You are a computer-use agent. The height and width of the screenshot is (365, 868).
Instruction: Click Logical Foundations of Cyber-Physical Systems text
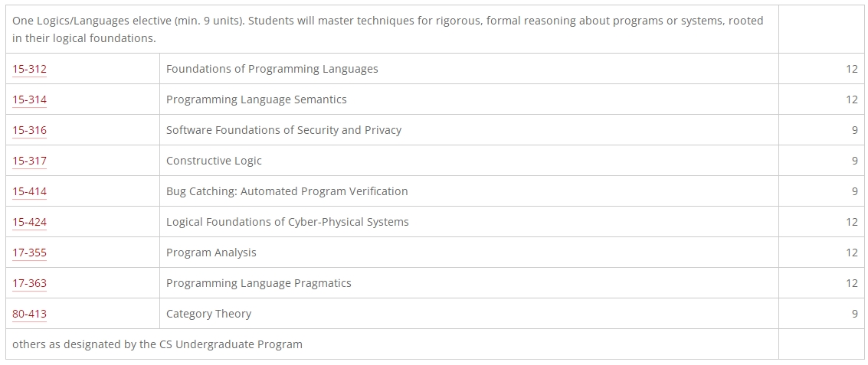[x=287, y=222]
